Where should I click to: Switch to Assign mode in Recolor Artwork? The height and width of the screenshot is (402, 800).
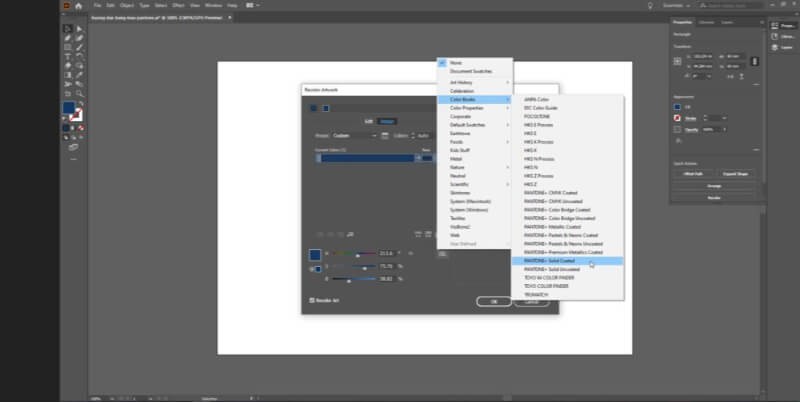(x=386, y=121)
